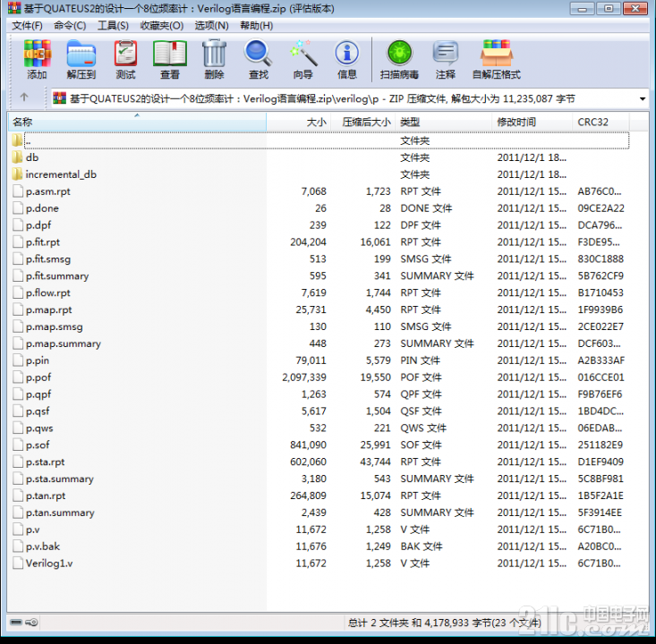Click the Find (查找) magnifier icon
Screen dimensions: 656x644
pos(258,58)
